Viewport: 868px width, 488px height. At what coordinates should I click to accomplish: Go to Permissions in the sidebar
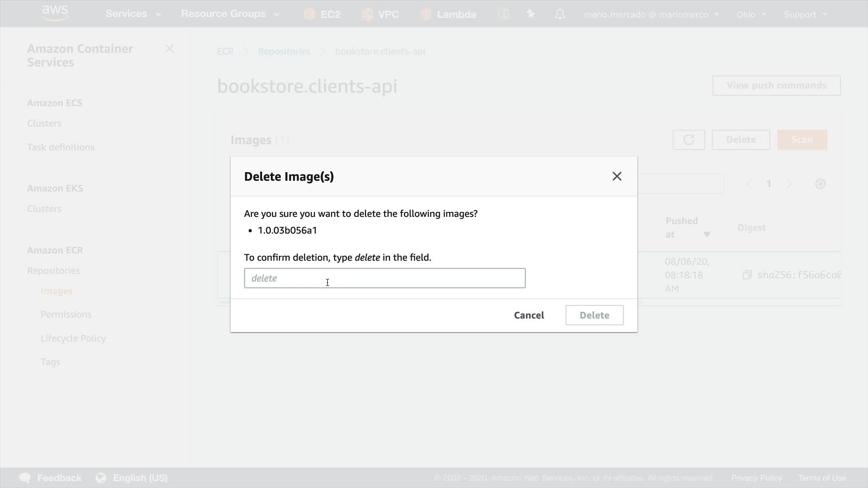66,314
